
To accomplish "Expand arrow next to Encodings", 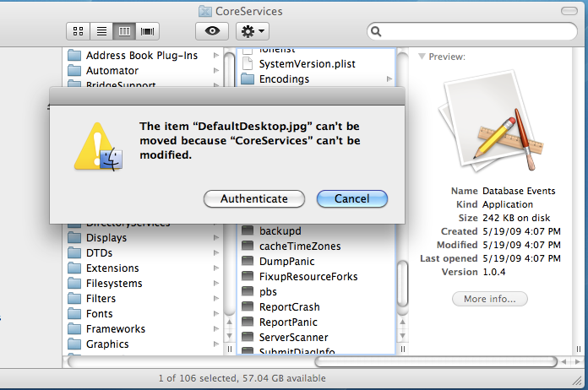I will [389, 79].
